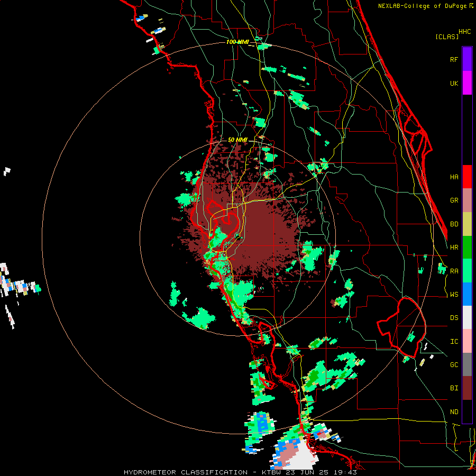Screen dimensions: 476x476
Task: Click the blue WS legend swatch
Action: 467,294
